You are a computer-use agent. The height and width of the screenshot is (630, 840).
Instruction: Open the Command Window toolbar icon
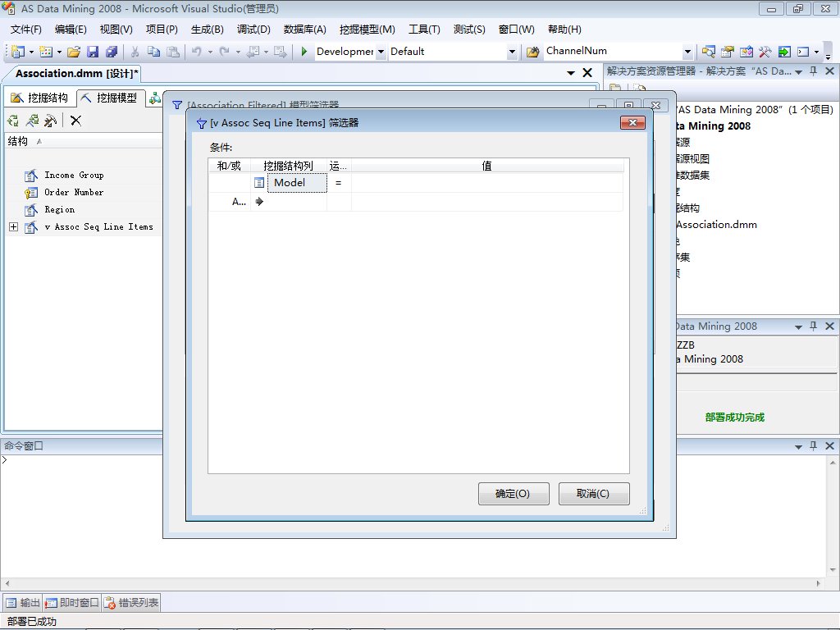[x=803, y=52]
